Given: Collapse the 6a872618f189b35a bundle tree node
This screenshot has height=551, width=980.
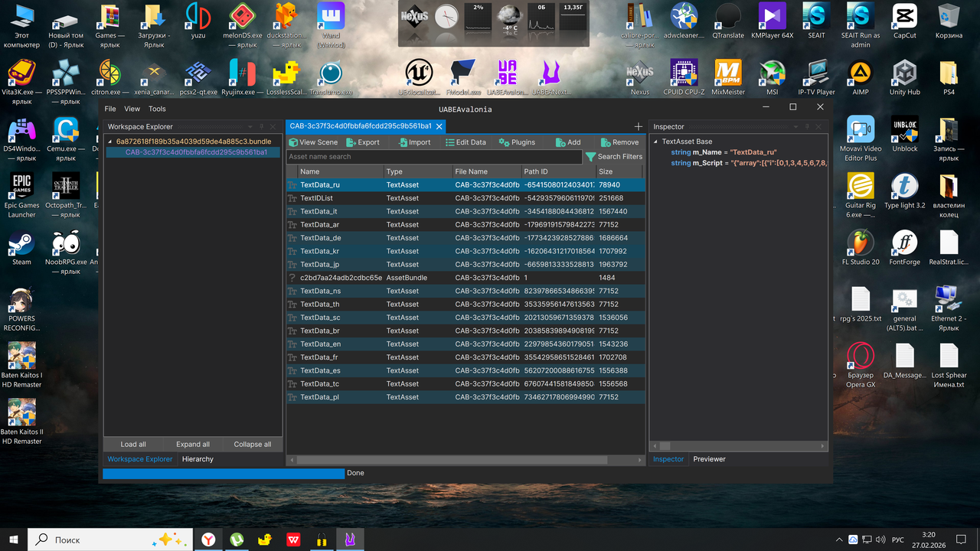Looking at the screenshot, I should click(110, 142).
